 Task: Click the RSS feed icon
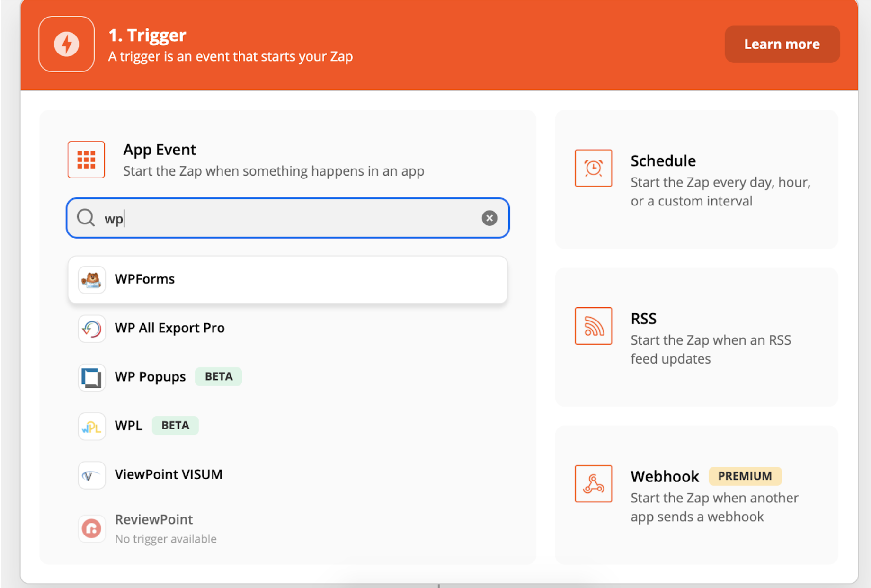click(593, 326)
